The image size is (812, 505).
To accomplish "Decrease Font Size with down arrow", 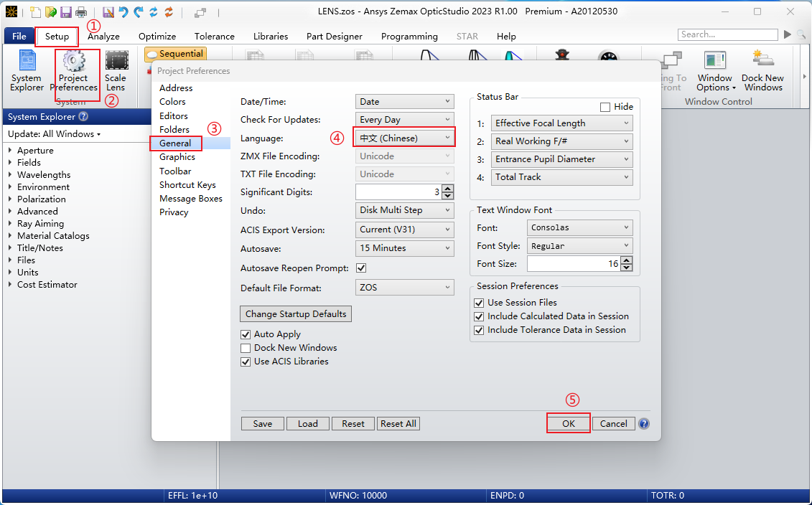I will point(627,268).
